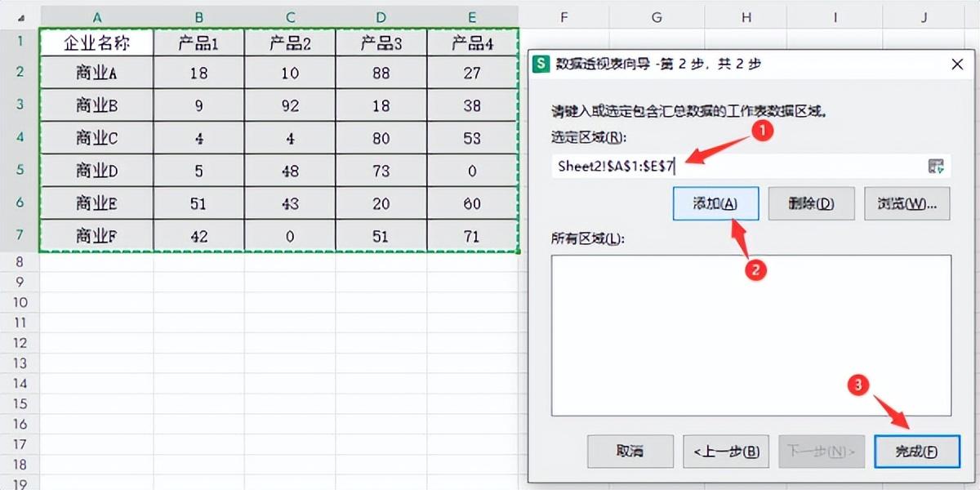
Task: Close the PivotTable wizard dialog
Action: (957, 64)
